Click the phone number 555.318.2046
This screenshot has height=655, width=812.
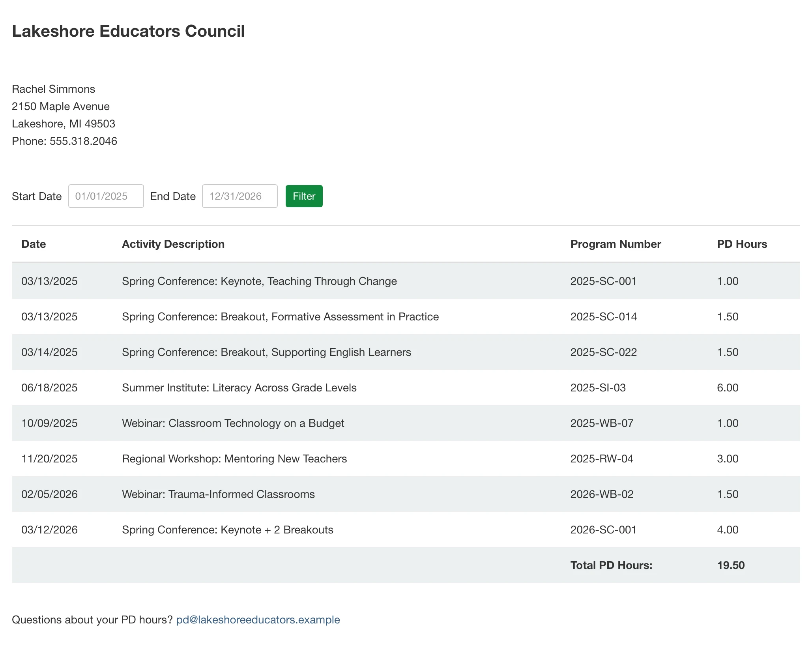[83, 141]
